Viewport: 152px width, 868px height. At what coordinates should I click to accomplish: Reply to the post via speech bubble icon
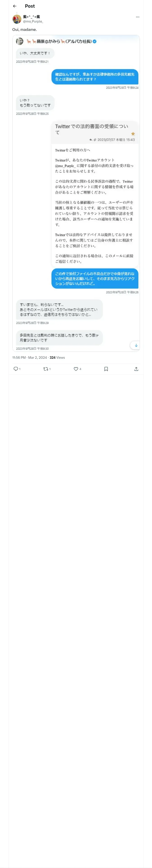(16, 369)
